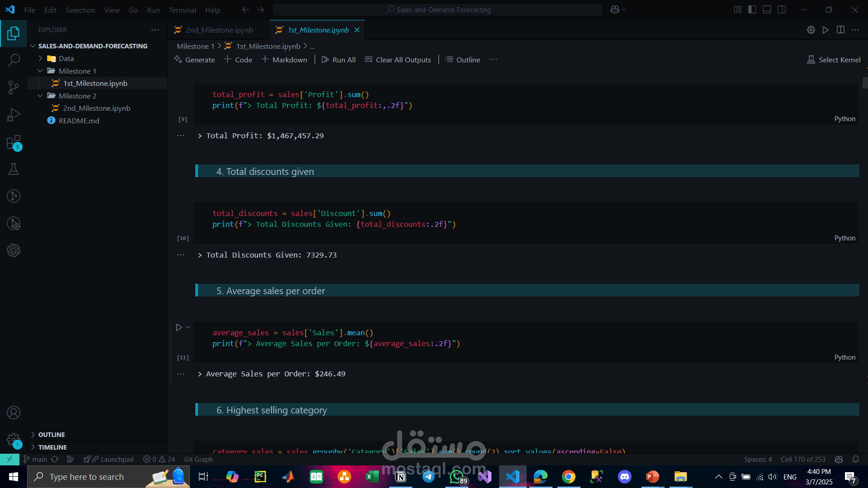Expand the Data folder
The height and width of the screenshot is (488, 868).
coord(66,58)
